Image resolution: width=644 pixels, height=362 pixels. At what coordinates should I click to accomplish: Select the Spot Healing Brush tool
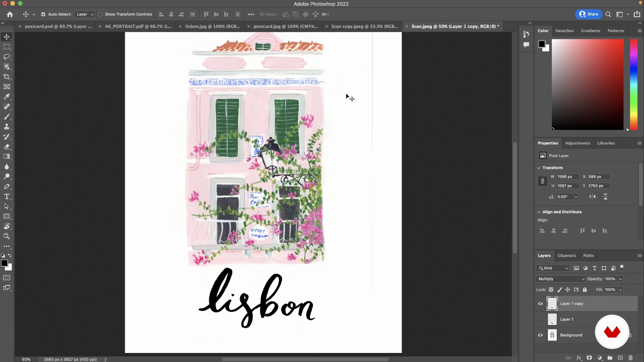7,107
